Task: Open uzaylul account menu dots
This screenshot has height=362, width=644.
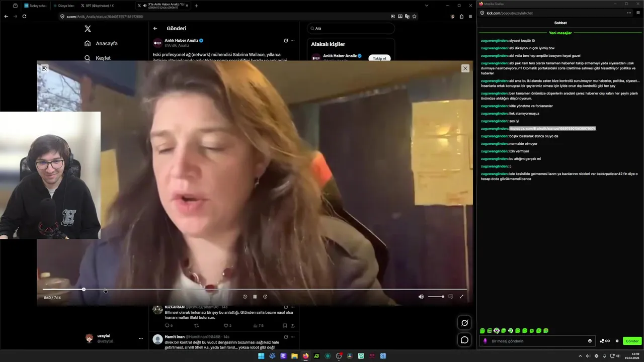Action: point(141,338)
